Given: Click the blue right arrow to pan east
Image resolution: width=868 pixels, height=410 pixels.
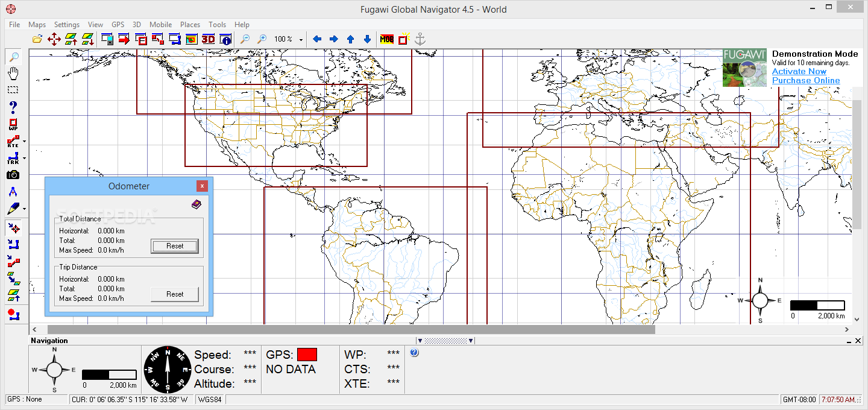Looking at the screenshot, I should [334, 39].
